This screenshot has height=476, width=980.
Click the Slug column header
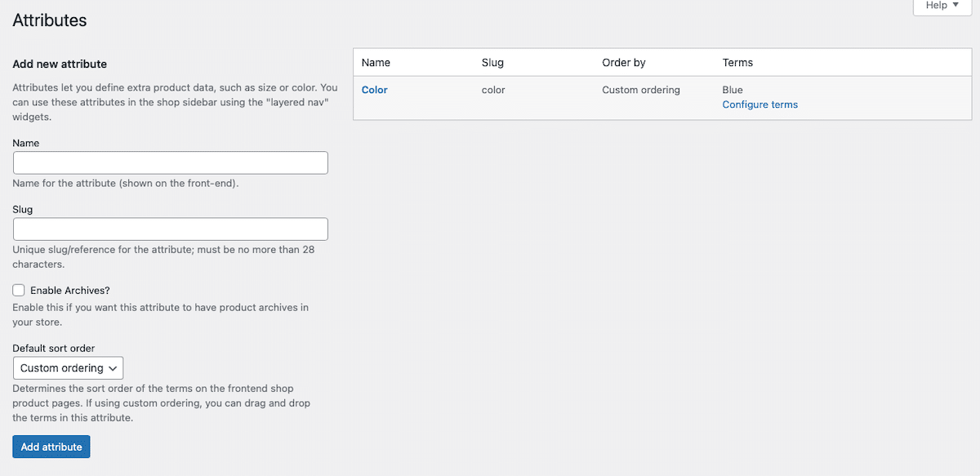(492, 62)
